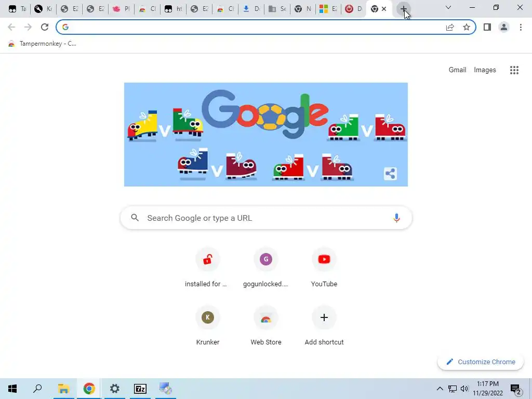Open the YouTube shortcut tile

click(x=324, y=268)
